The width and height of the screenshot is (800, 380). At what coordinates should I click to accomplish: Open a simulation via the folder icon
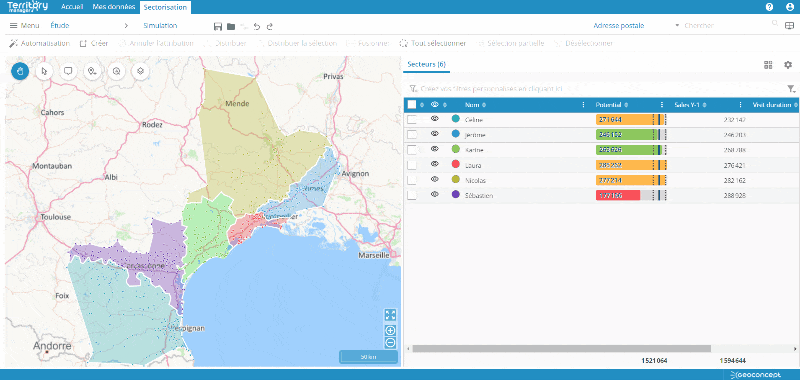click(231, 26)
